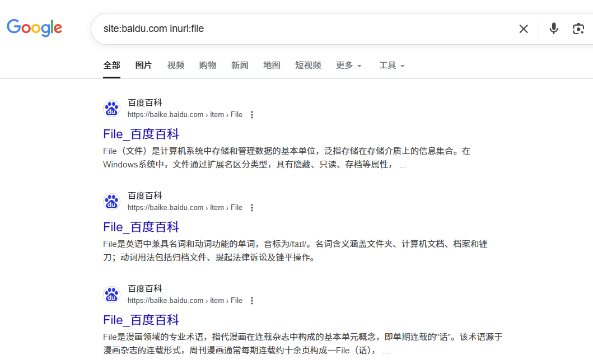Switch to the 购物 tab

pyautogui.click(x=208, y=66)
